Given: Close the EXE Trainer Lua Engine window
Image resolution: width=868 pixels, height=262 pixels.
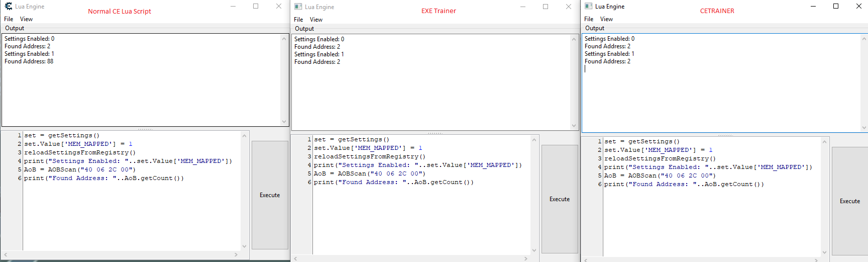Looking at the screenshot, I should coord(569,7).
